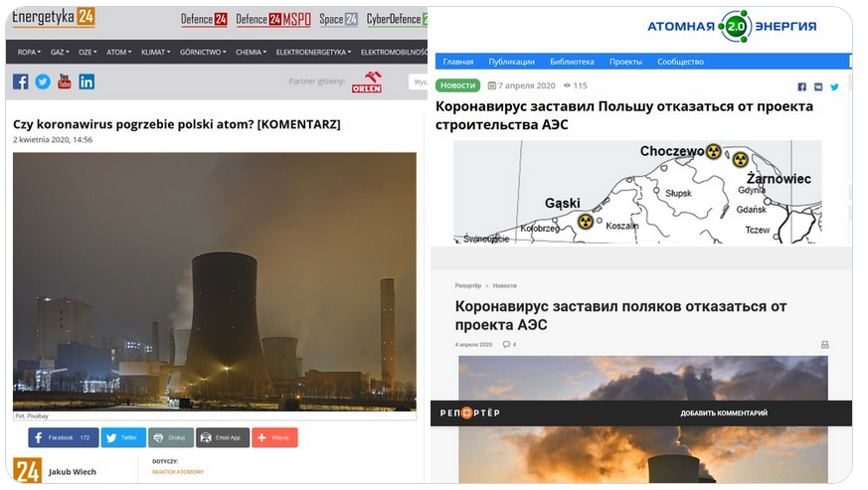The height and width of the screenshot is (490, 868).
Task: Expand the ROPA dropdown menu
Action: pyautogui.click(x=29, y=52)
